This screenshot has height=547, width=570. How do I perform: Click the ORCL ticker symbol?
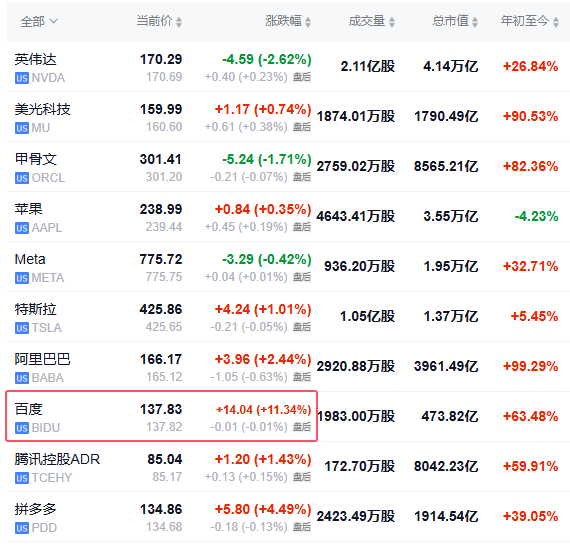coord(48,178)
